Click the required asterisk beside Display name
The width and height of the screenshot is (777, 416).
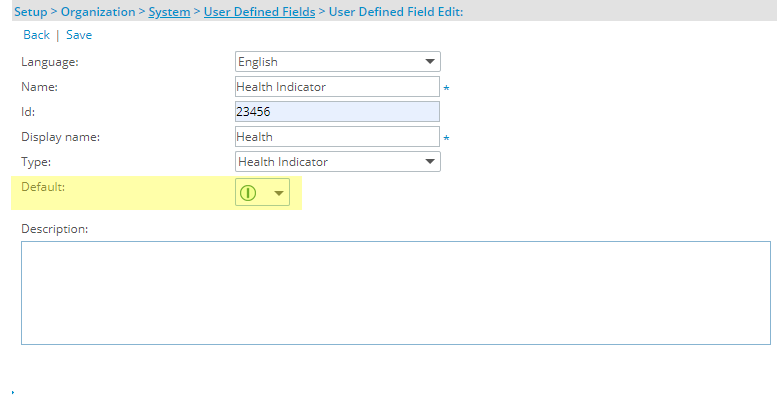[446, 138]
